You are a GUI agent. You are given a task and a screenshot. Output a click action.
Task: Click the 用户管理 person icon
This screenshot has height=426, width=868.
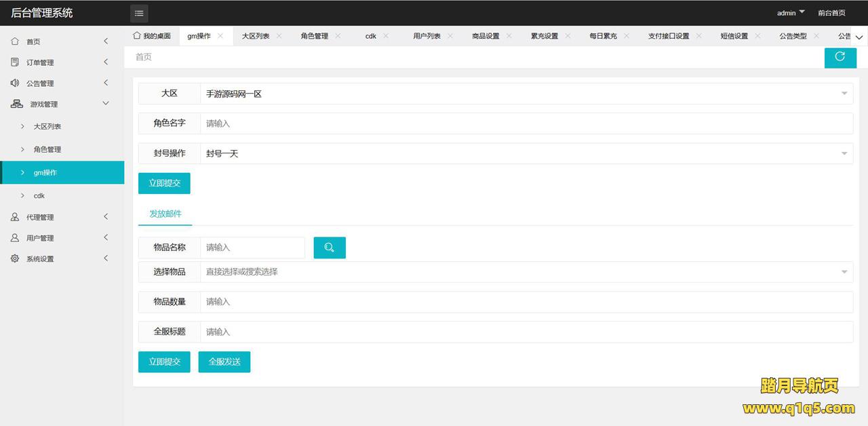[15, 238]
